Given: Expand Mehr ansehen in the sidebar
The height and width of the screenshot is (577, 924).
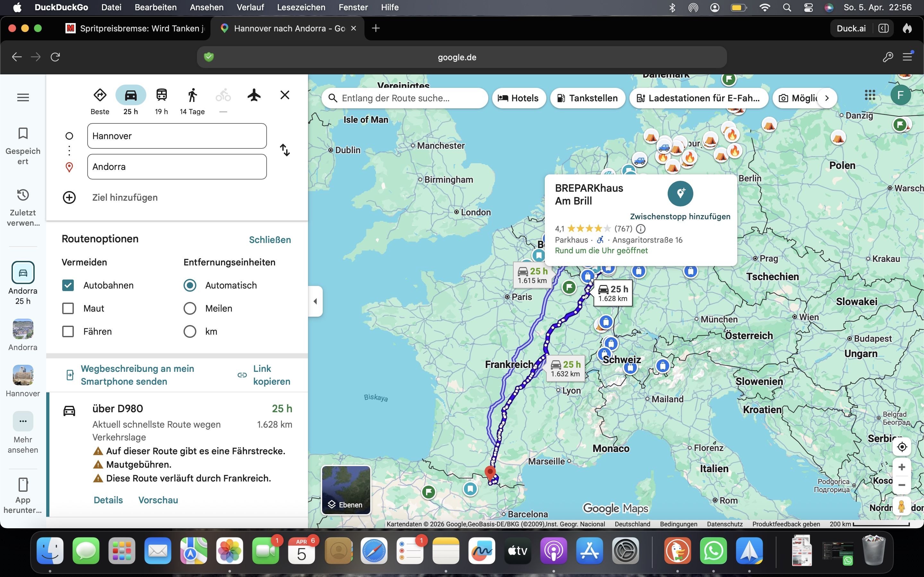Looking at the screenshot, I should point(23,421).
